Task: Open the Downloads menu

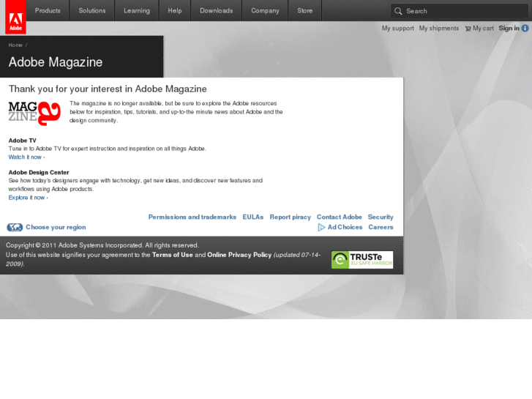Action: pyautogui.click(x=216, y=10)
